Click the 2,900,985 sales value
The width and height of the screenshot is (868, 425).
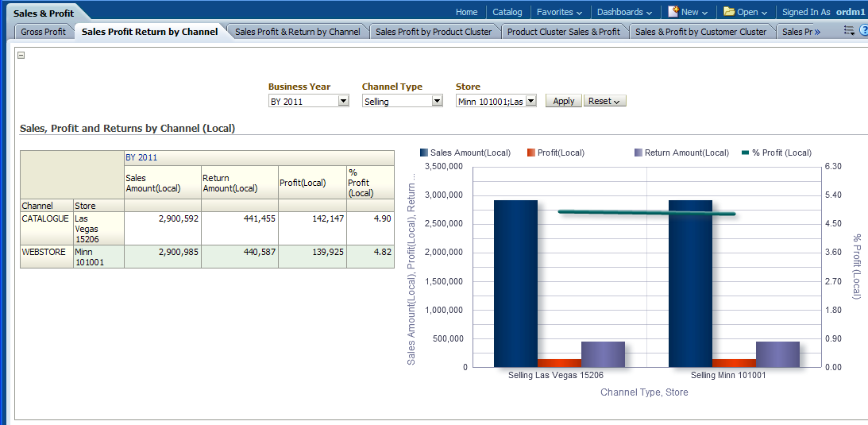pos(178,252)
